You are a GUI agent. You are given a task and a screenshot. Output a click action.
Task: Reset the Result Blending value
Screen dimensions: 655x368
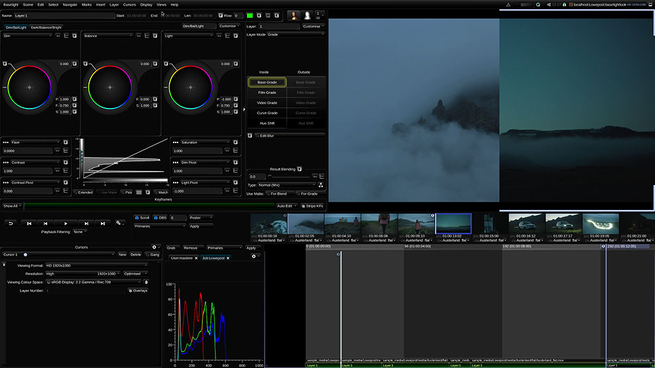[x=300, y=169]
